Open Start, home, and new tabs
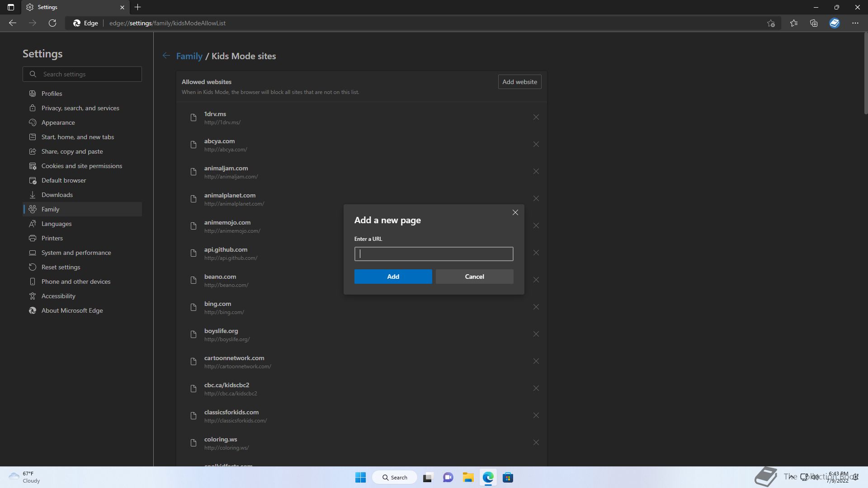This screenshot has width=868, height=488. (x=82, y=137)
